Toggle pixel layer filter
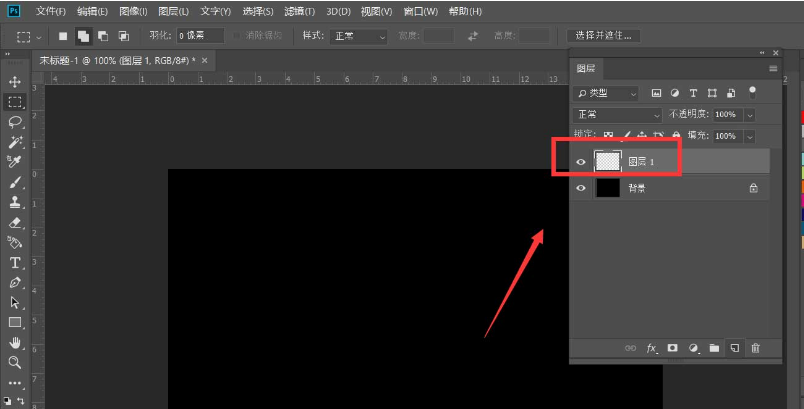804x409 pixels. tap(656, 93)
